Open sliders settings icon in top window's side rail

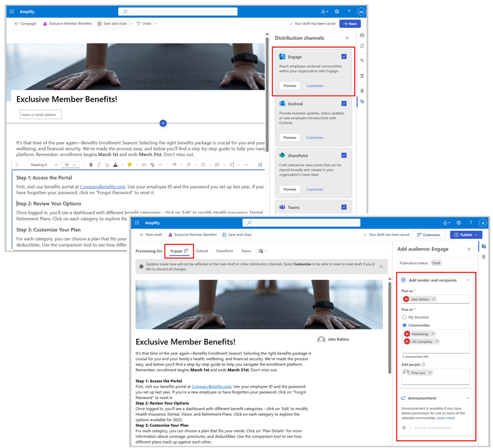[362, 46]
